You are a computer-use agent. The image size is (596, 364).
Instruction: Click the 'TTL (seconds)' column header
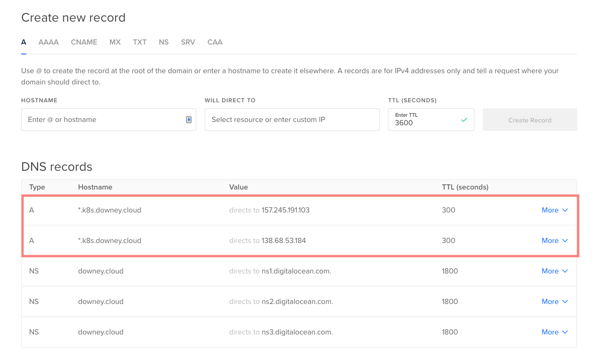[x=465, y=187]
